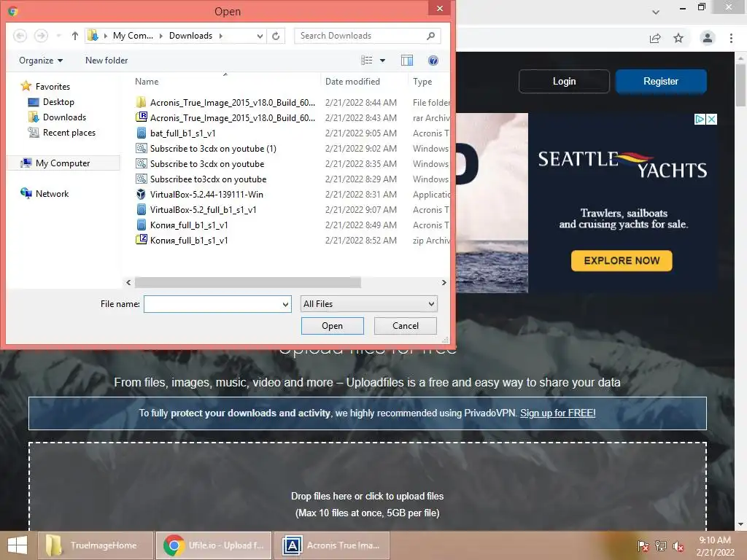Go up one folder level with Up arrow
747x560 pixels.
[75, 36]
